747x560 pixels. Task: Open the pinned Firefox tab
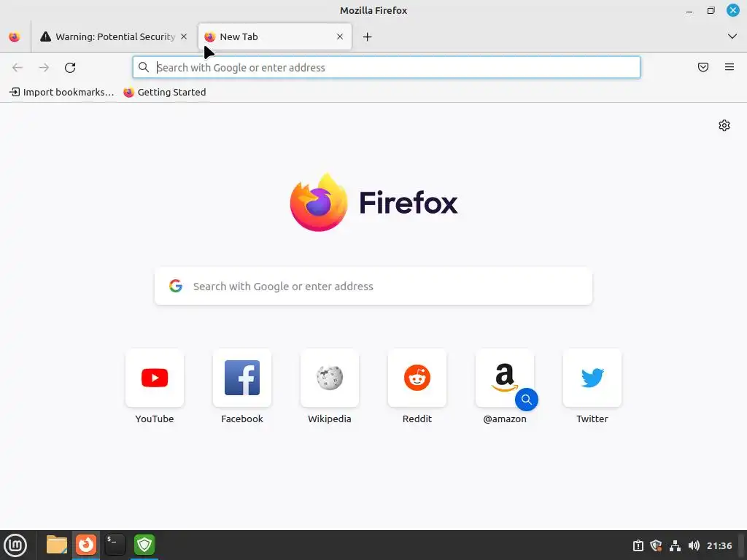tap(15, 36)
